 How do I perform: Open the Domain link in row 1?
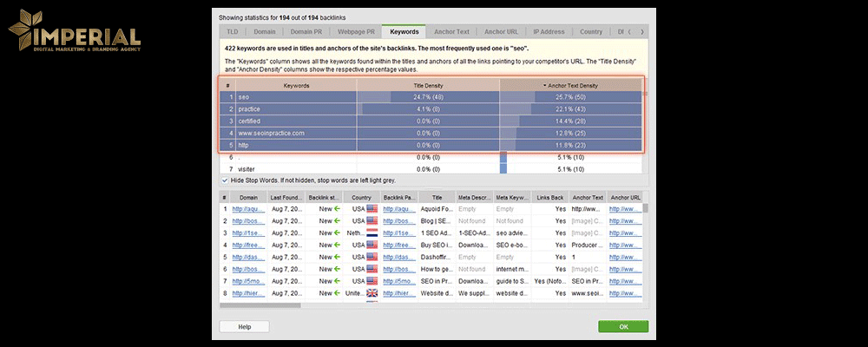coord(248,209)
